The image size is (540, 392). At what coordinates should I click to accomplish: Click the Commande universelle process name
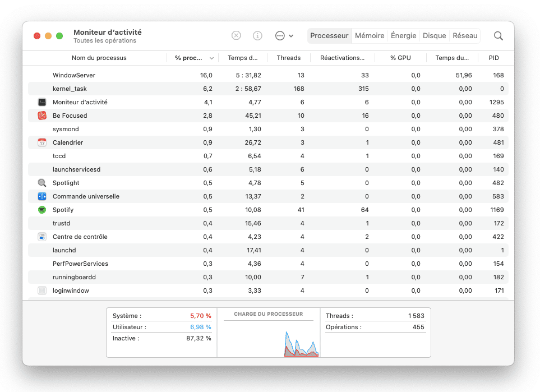tap(86, 196)
